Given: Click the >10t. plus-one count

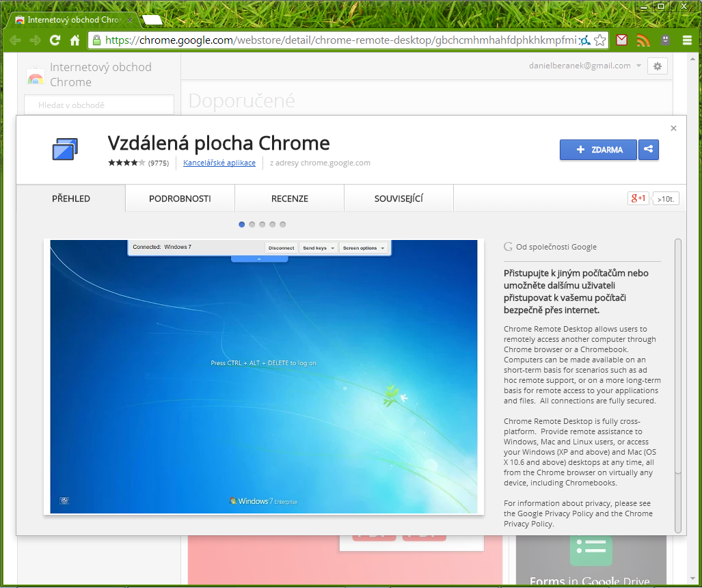Looking at the screenshot, I should coord(666,199).
